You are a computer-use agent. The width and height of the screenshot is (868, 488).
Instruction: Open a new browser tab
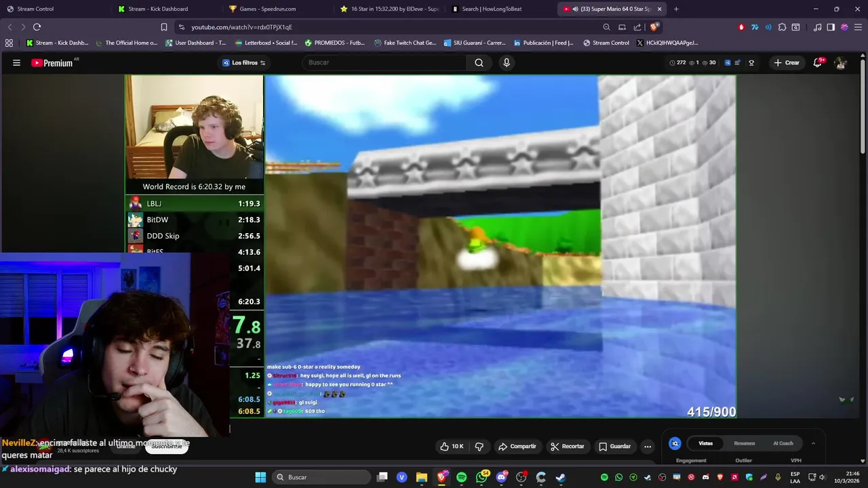click(676, 9)
